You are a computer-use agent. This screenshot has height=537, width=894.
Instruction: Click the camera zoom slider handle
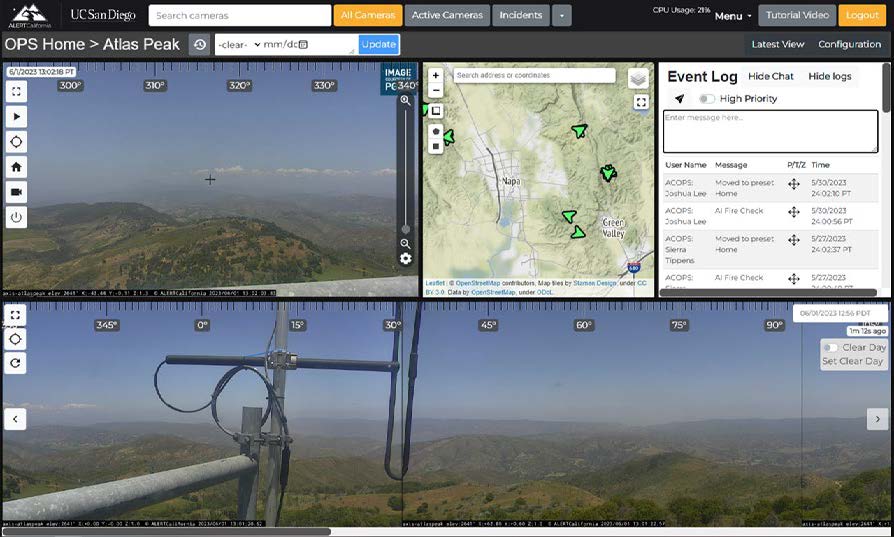405,229
